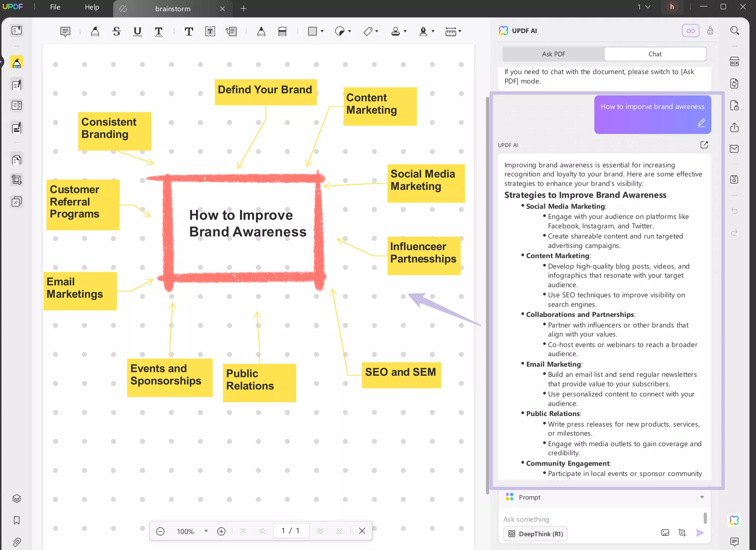Open the Attachments paperclip icon
756x550 pixels.
pos(17,542)
